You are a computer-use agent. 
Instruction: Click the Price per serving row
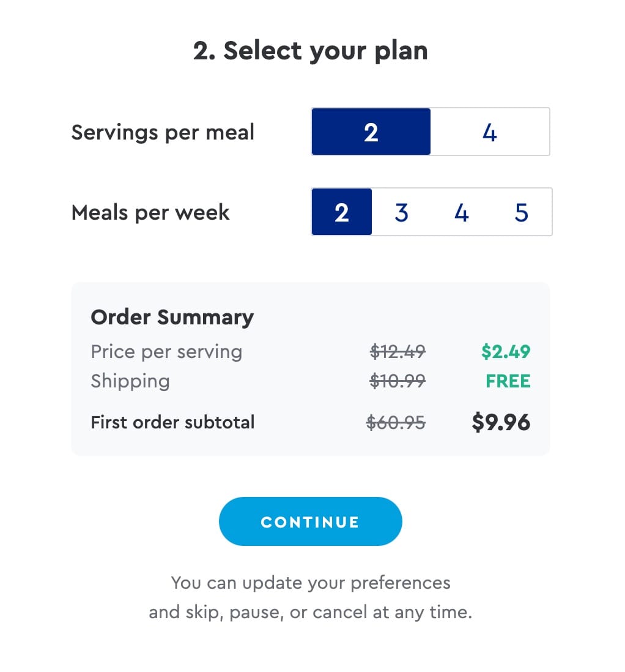(x=166, y=351)
